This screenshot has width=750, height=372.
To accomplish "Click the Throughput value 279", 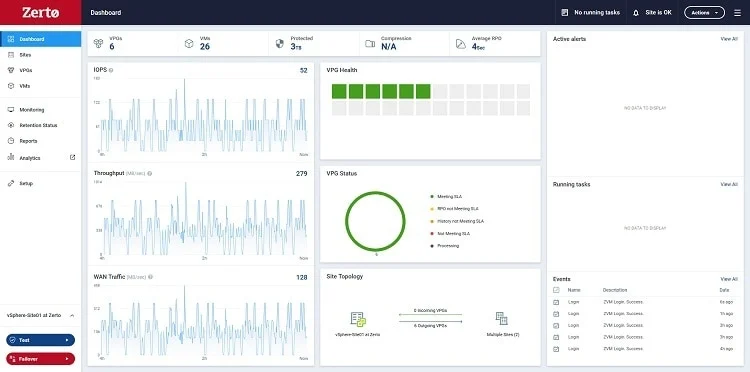I will [301, 174].
